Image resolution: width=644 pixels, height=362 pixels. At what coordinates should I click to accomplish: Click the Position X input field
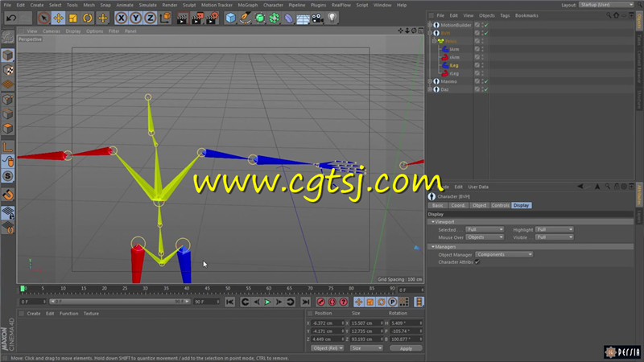point(328,323)
